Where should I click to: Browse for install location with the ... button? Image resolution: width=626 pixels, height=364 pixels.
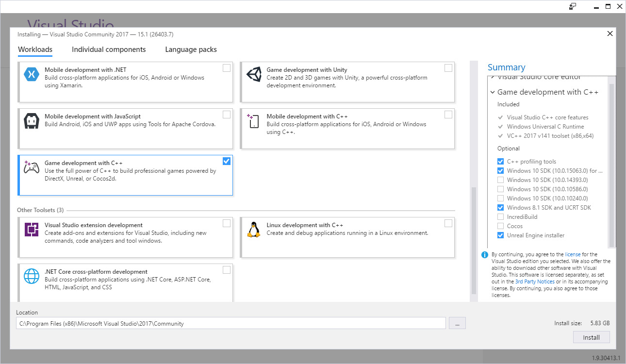click(x=457, y=323)
